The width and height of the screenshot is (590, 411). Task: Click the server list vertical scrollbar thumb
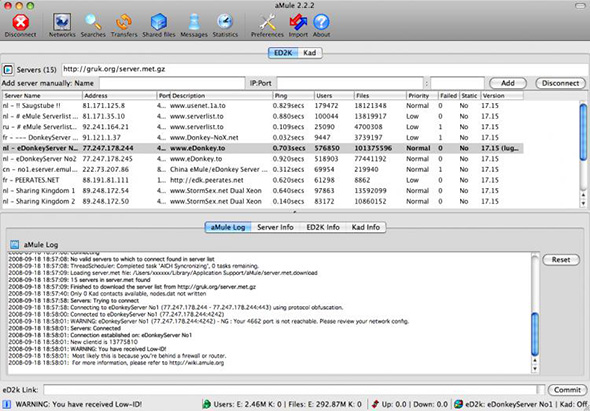pyautogui.click(x=583, y=132)
